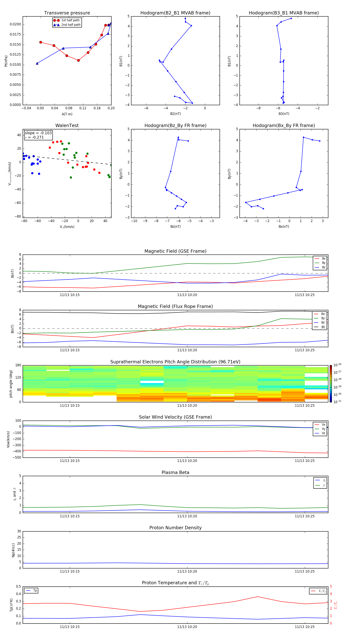Image resolution: width=351 pixels, height=644 pixels.
Task: Click '11/13 10:15' tick under GSE magnetic field
Action: pos(70,295)
